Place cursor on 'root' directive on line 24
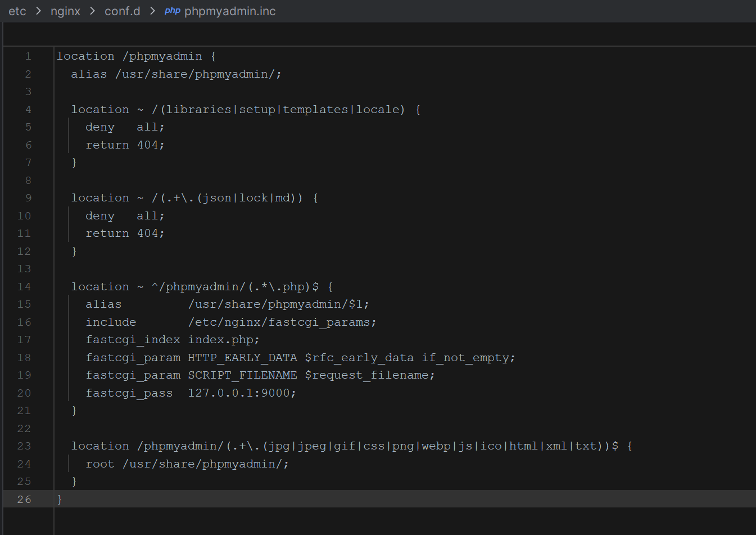 [x=99, y=464]
